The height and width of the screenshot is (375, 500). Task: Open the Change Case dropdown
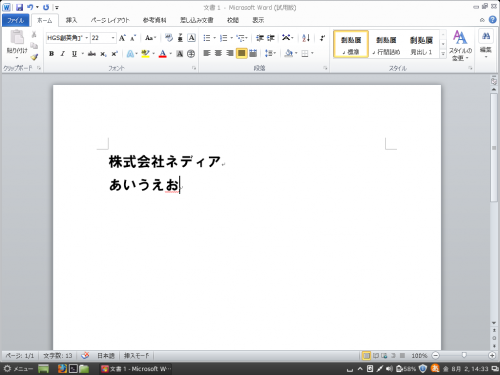150,38
